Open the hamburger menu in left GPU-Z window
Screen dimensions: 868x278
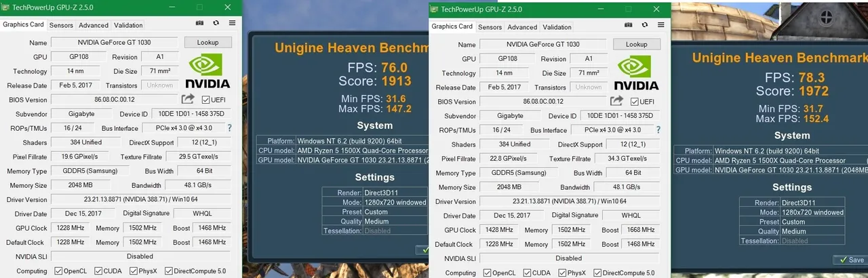pos(232,23)
